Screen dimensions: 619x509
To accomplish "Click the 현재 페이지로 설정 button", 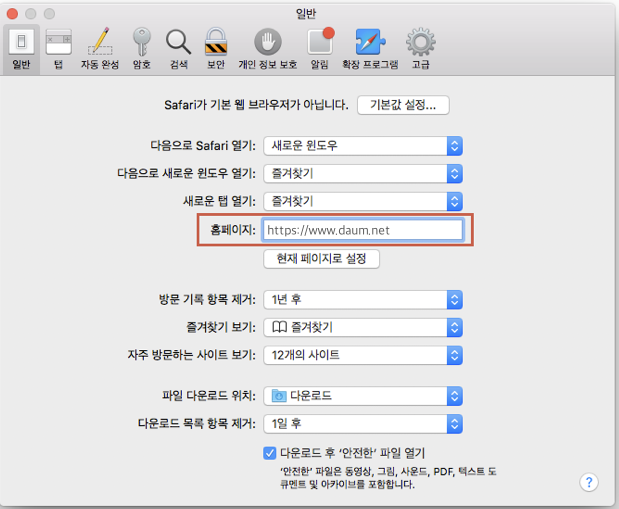I will (321, 259).
